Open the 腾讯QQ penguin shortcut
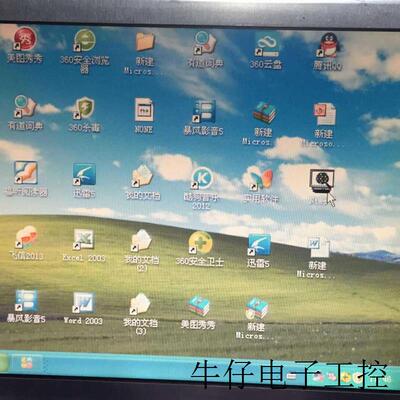Image resolution: width=400 pixels, height=400 pixels. (x=329, y=46)
